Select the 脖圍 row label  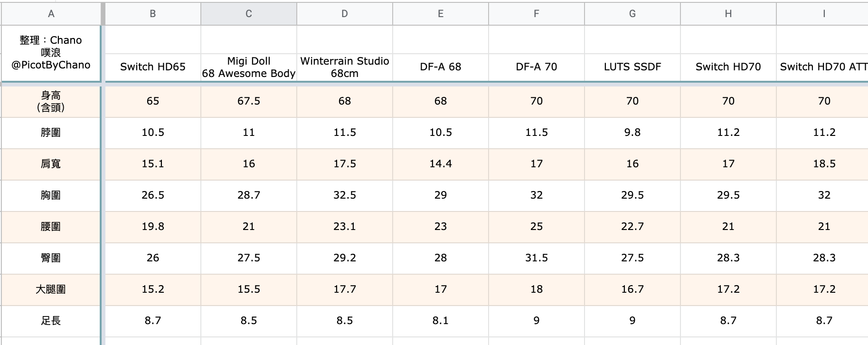51,133
